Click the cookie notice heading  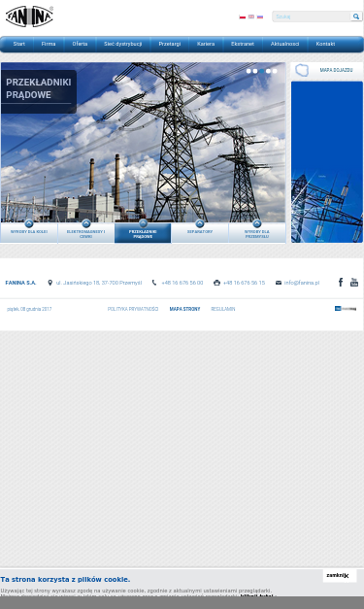coord(65,580)
